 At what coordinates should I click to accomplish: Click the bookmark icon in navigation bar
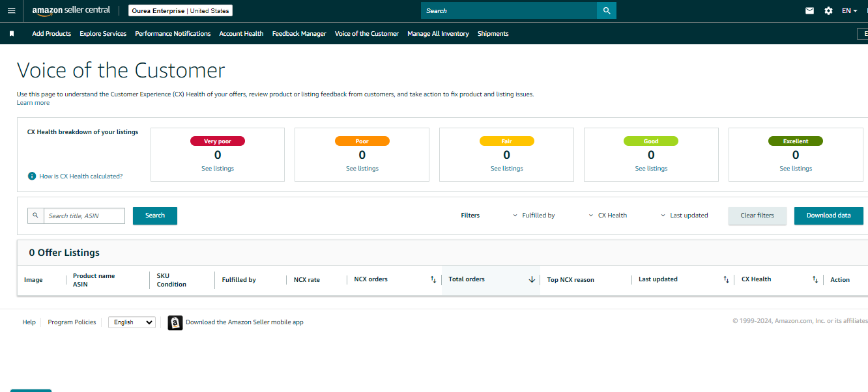pos(12,34)
